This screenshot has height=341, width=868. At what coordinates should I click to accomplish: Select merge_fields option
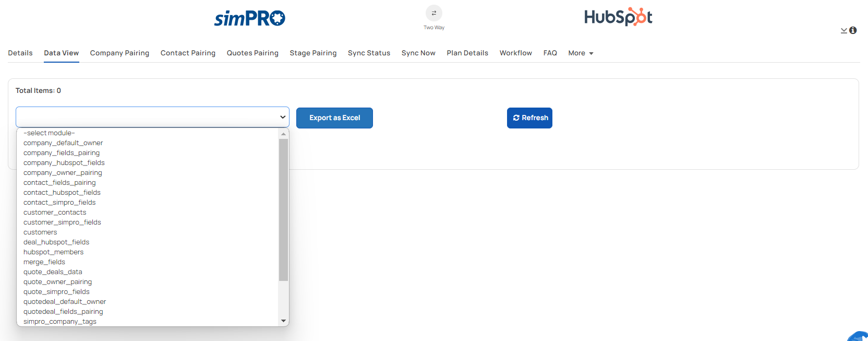[148, 262]
